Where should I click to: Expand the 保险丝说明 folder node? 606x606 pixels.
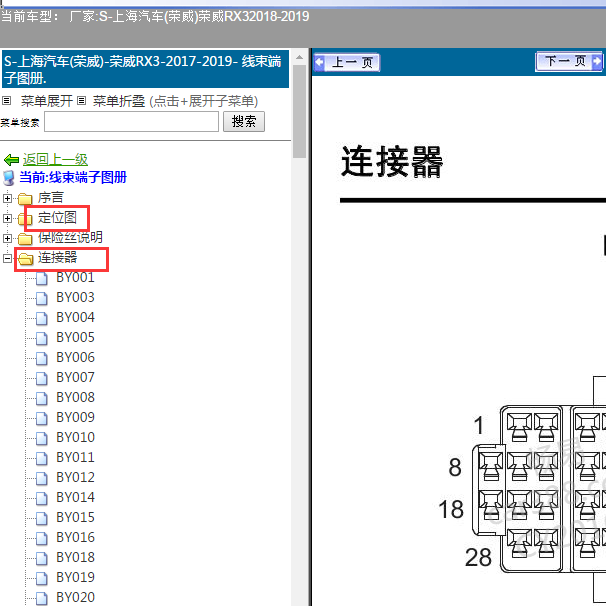(7, 238)
